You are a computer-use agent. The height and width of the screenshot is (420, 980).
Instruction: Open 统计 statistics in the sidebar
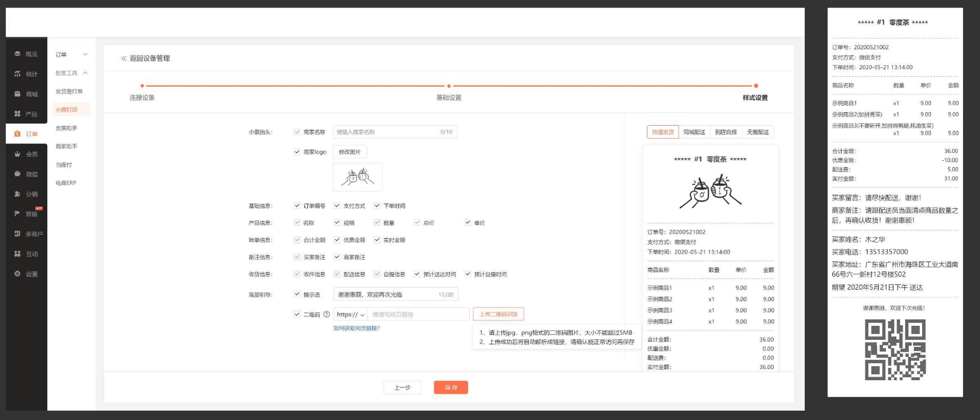click(26, 74)
